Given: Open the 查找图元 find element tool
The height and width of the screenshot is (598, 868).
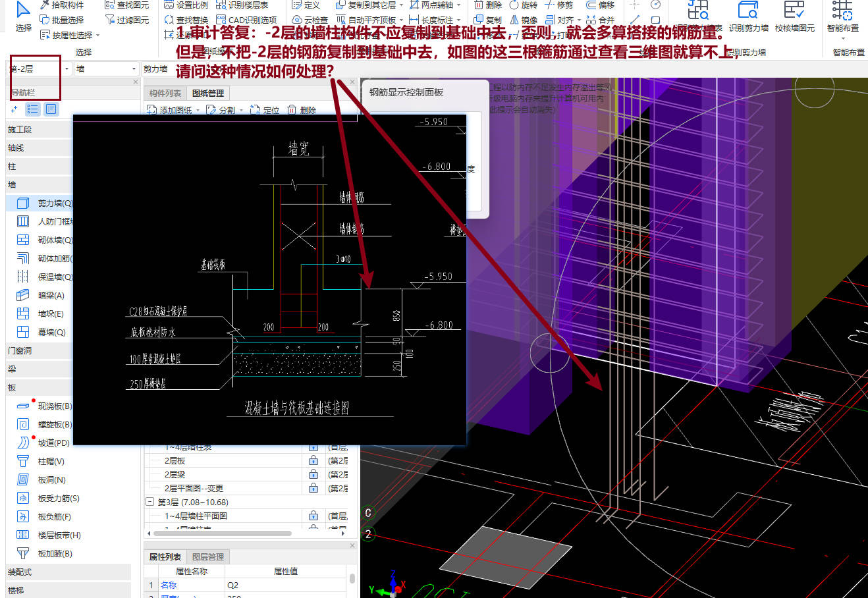Looking at the screenshot, I should point(126,5).
